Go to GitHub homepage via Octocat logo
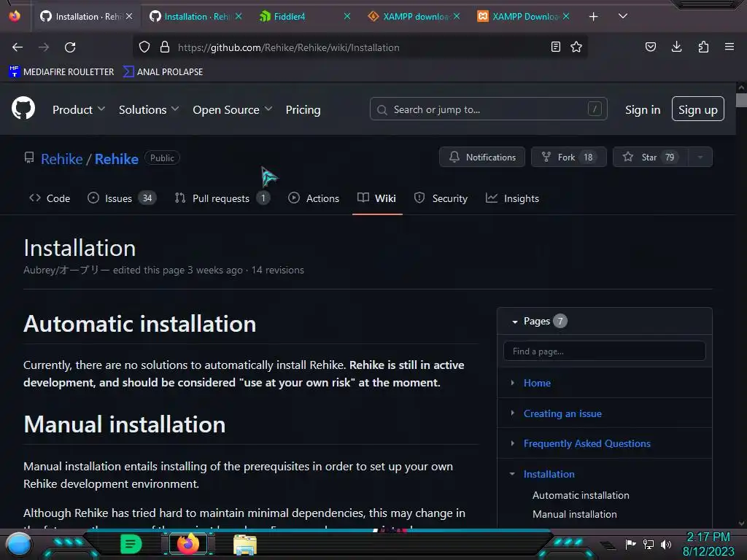Image resolution: width=747 pixels, height=560 pixels. (23, 108)
